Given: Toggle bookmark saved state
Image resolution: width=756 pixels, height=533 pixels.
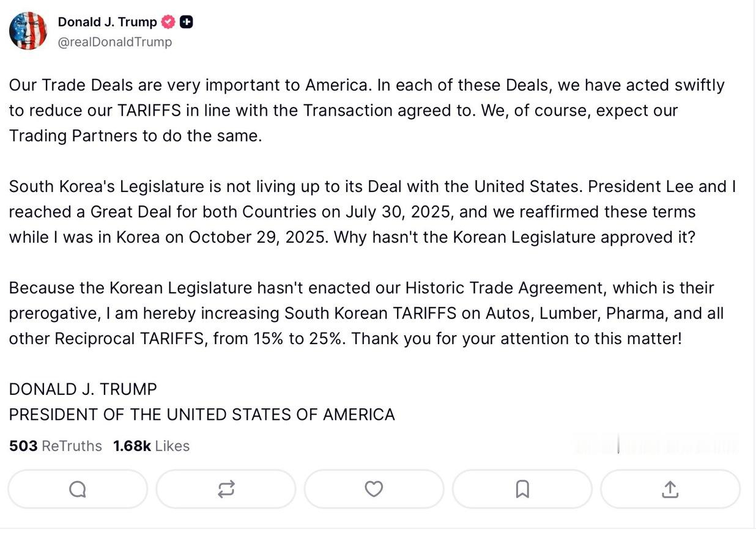Looking at the screenshot, I should (522, 489).
